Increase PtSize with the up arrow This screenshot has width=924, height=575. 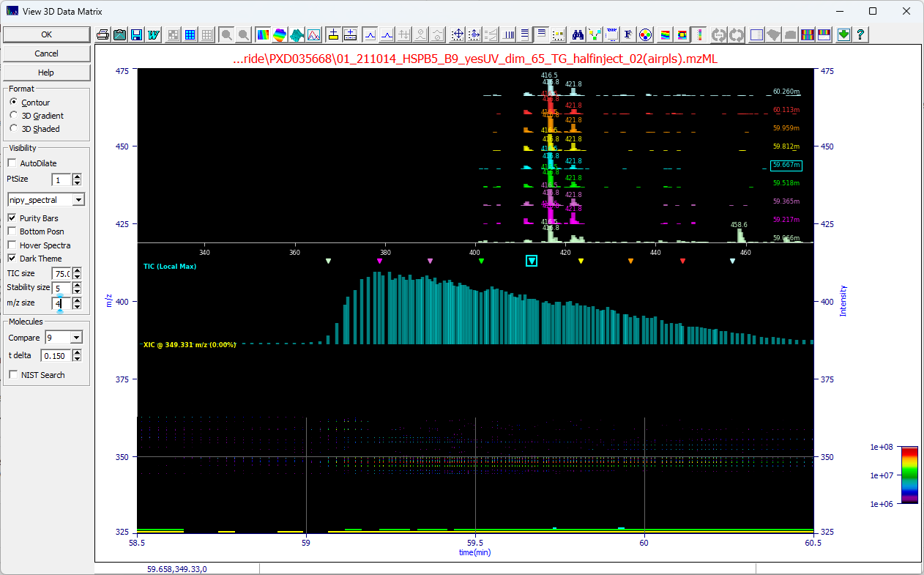[x=77, y=177]
